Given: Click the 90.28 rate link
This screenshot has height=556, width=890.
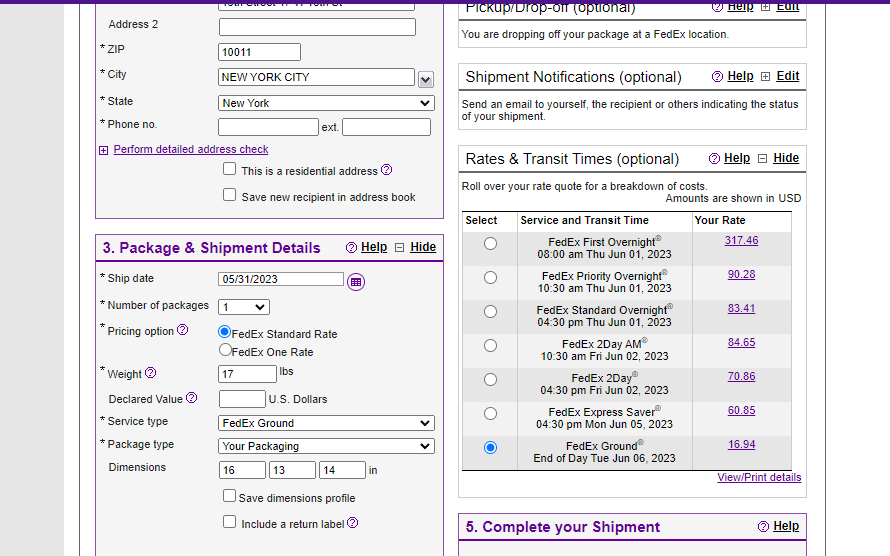Looking at the screenshot, I should pos(741,275).
